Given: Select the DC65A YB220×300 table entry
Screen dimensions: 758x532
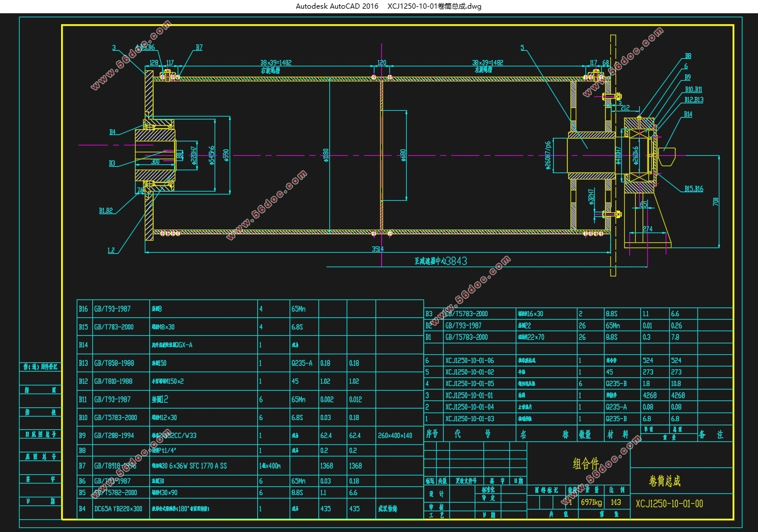Looking at the screenshot, I should tap(118, 509).
